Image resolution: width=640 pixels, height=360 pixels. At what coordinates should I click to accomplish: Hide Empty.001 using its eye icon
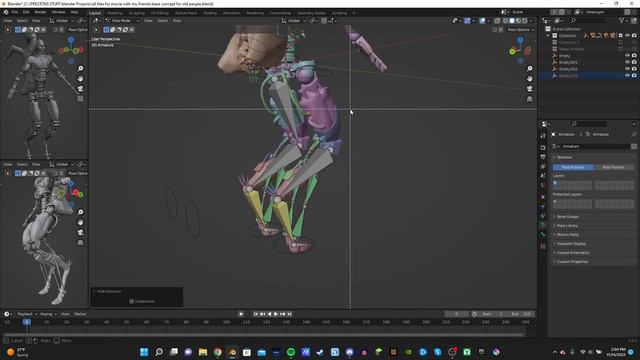tap(627, 62)
